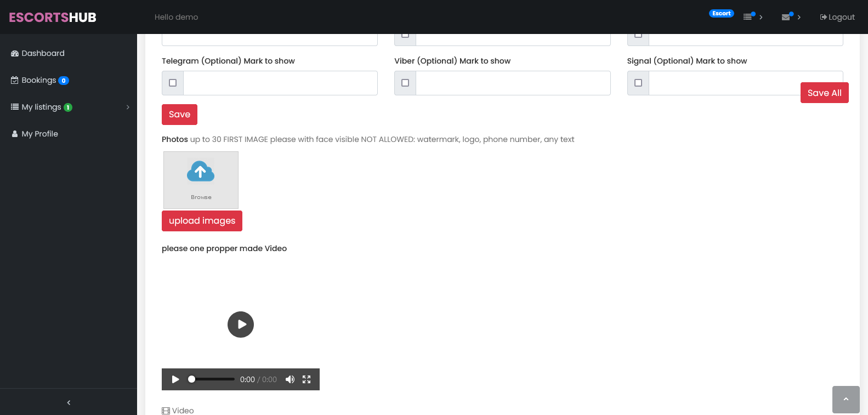Viewport: 868px width, 415px height.
Task: Click play in the video control bar
Action: [175, 379]
